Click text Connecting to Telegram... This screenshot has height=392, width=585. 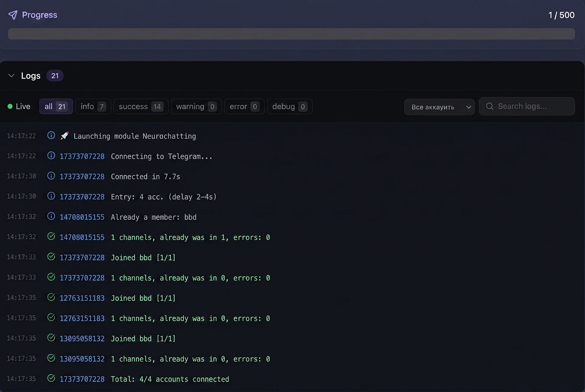pyautogui.click(x=162, y=156)
